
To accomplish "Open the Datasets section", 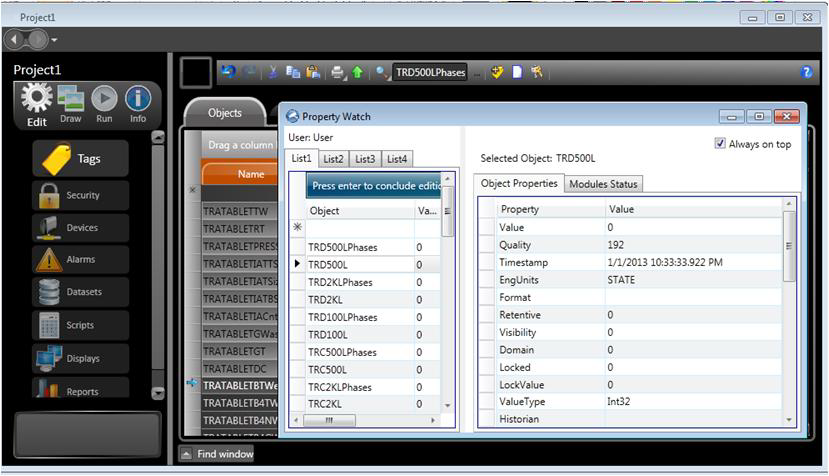I will (x=81, y=292).
